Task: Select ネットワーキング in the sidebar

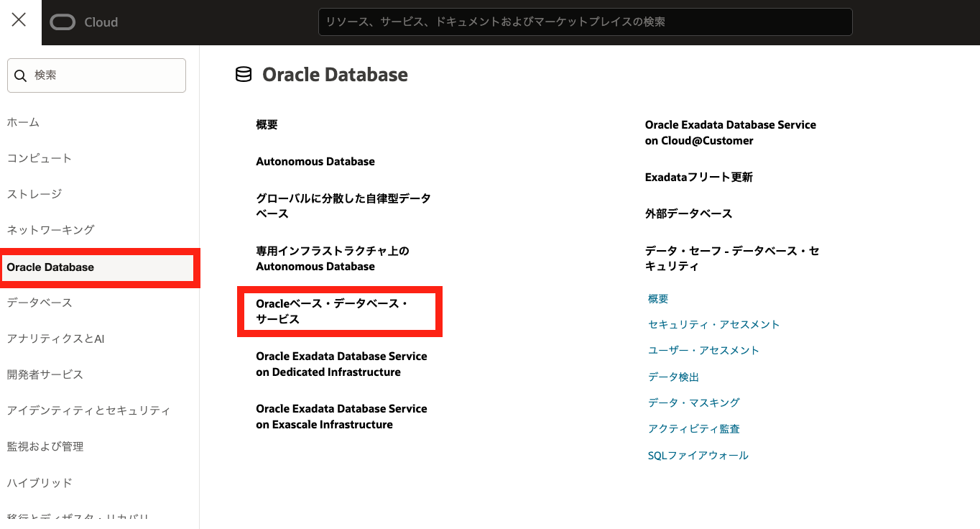Action: tap(50, 230)
